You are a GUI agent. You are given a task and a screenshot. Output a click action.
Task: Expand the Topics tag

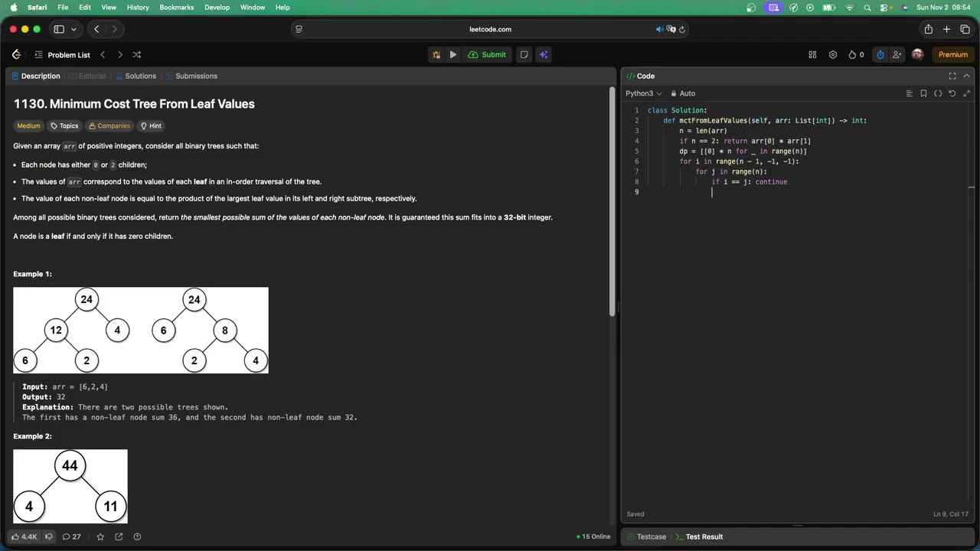click(x=64, y=126)
